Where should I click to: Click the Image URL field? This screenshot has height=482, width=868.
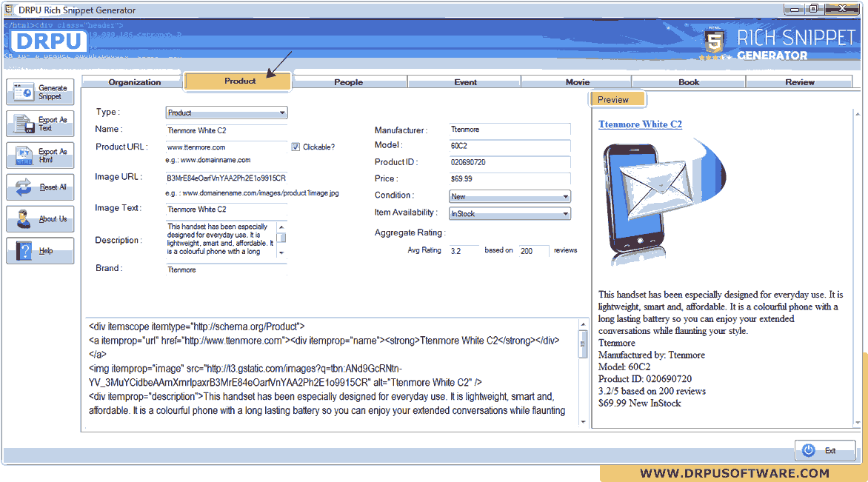[226, 178]
